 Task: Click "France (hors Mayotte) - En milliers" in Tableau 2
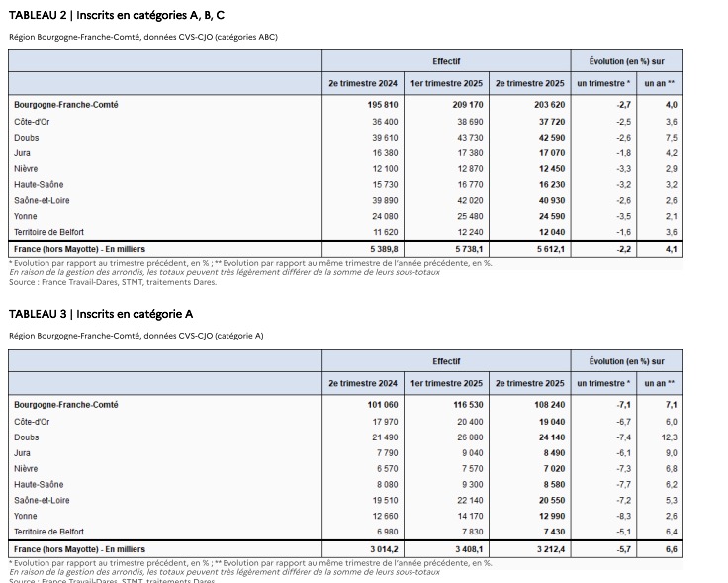click(79, 249)
